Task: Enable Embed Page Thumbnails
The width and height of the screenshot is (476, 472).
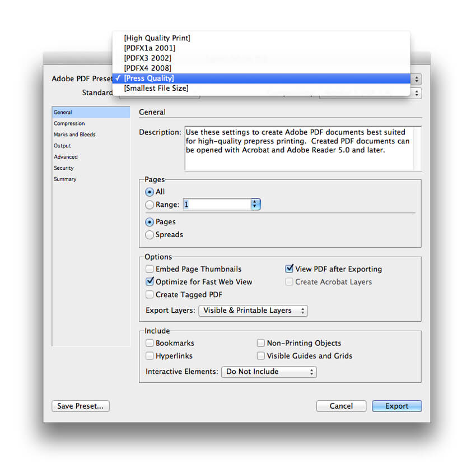Action: (150, 269)
